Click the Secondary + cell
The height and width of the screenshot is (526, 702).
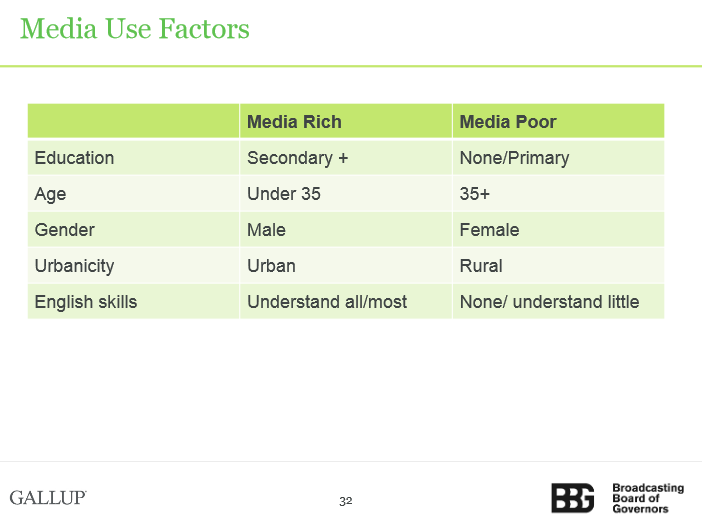(x=346, y=158)
